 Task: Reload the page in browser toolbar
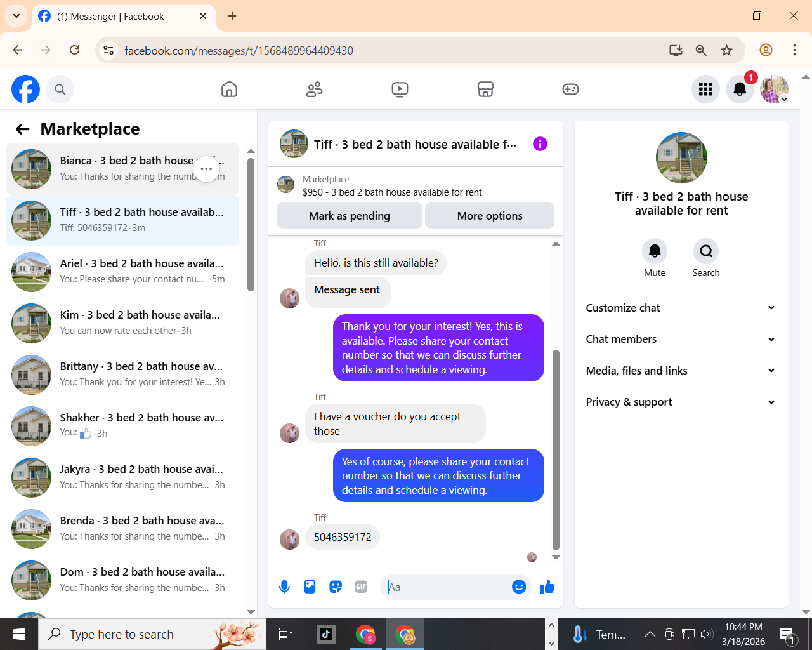pos(74,50)
